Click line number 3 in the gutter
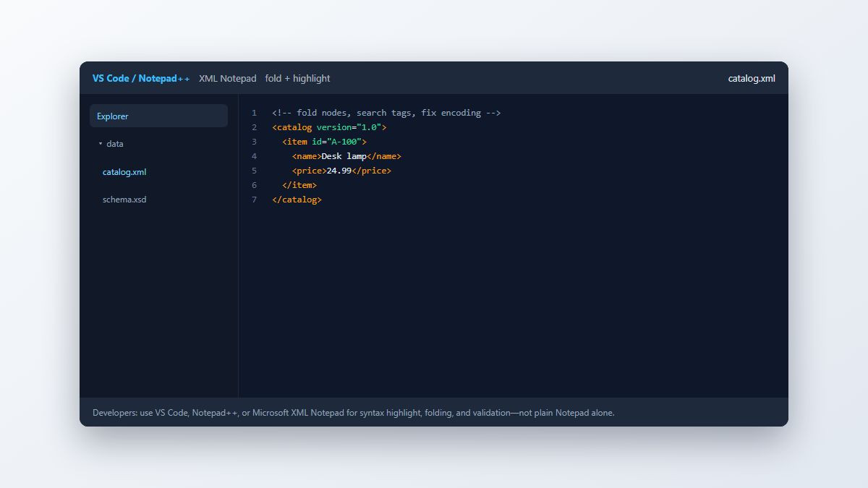 point(254,142)
